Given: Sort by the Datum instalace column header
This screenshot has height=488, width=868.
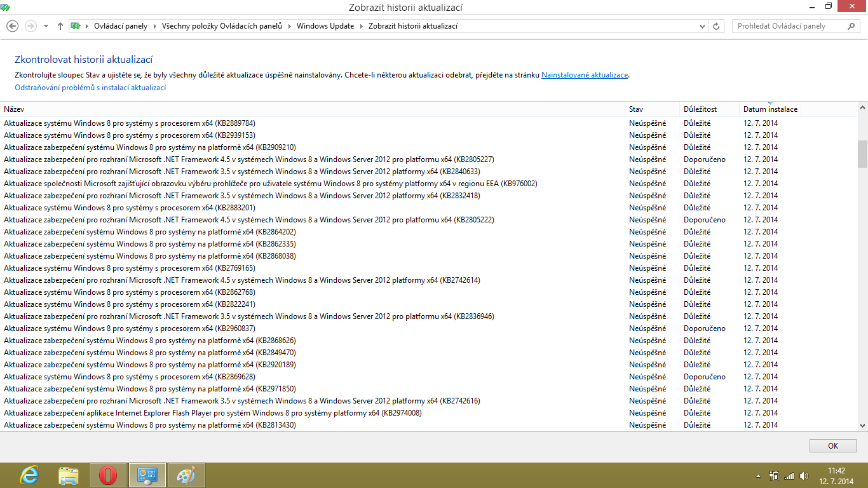Looking at the screenshot, I should pyautogui.click(x=770, y=109).
